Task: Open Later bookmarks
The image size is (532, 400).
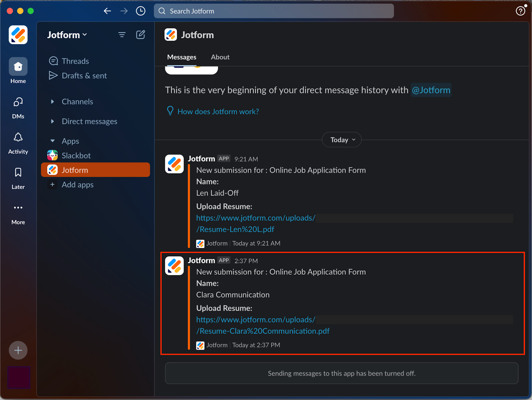Action: click(x=18, y=173)
